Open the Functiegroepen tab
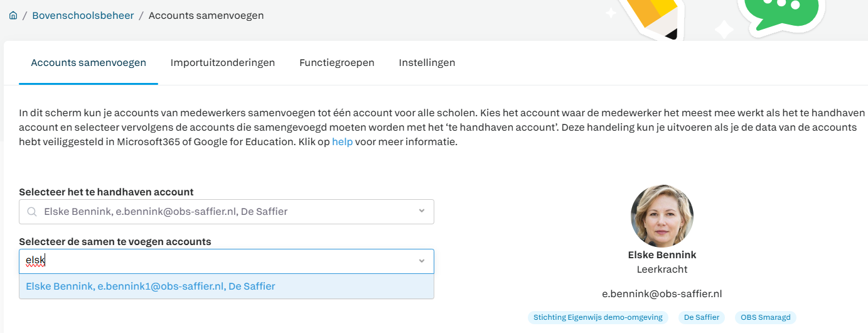This screenshot has height=333, width=868. coord(337,63)
